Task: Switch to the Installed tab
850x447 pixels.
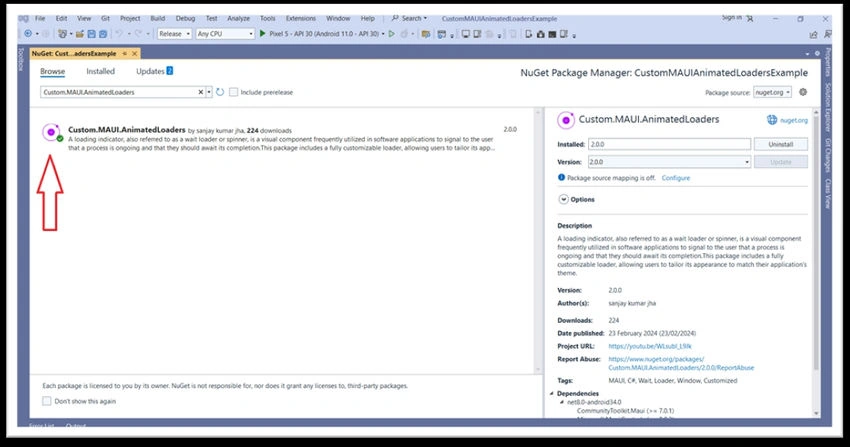Action: 100,71
